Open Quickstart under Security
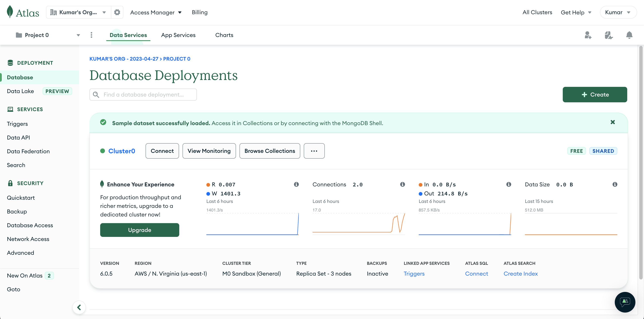 [21, 198]
